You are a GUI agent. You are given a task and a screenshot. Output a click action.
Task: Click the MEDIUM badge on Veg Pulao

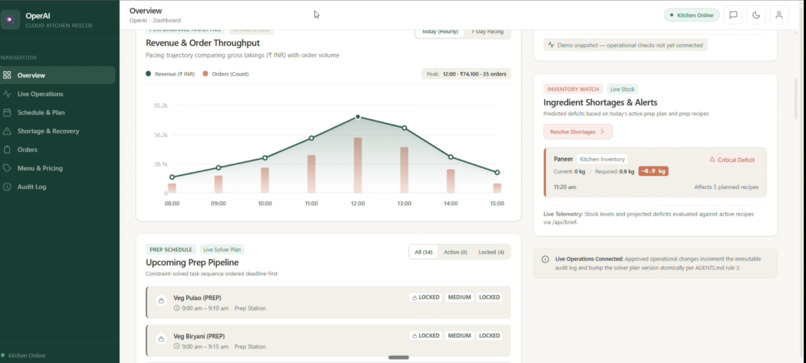pyautogui.click(x=459, y=297)
